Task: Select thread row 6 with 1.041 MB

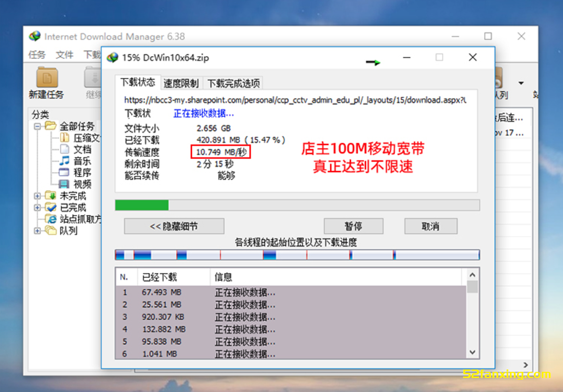Action: (291, 354)
